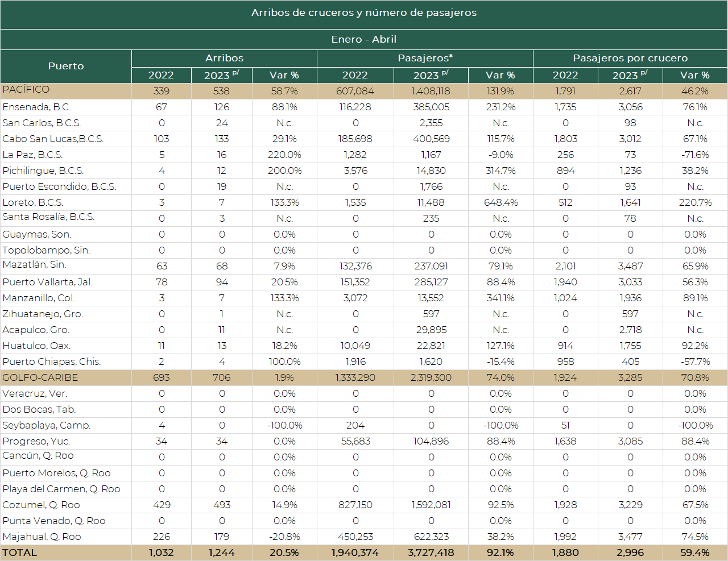Click the 'Huatulco, Oax.' row label
Viewport: 728px width, 561px height.
(36, 346)
